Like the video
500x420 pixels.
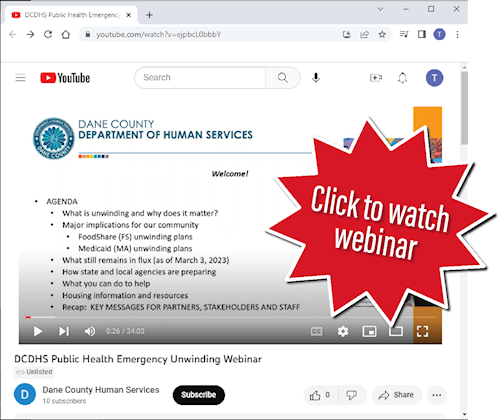tap(320, 395)
